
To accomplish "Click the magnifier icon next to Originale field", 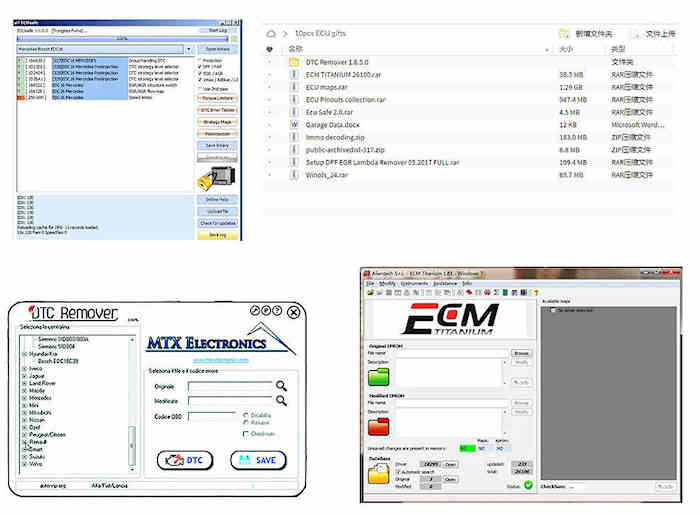I will (281, 386).
